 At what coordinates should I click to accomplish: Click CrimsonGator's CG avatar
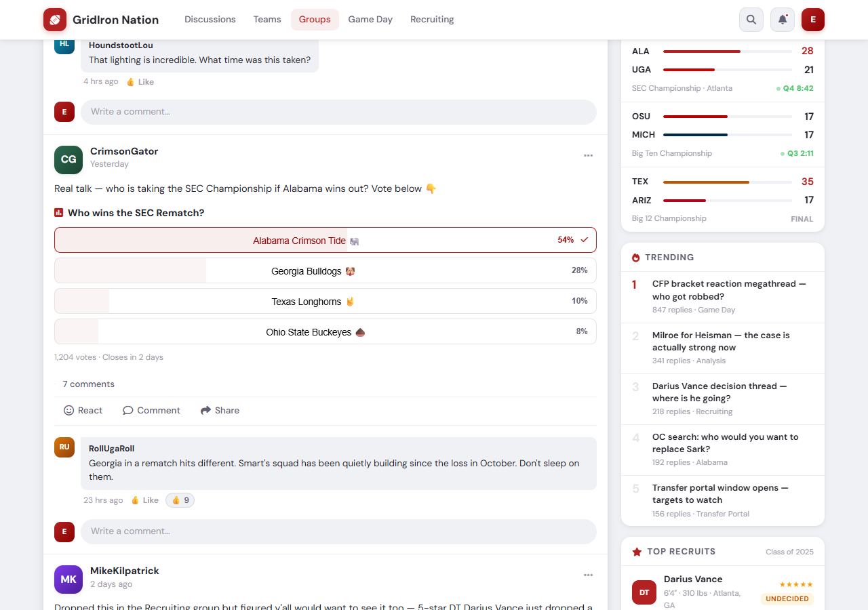pos(68,159)
